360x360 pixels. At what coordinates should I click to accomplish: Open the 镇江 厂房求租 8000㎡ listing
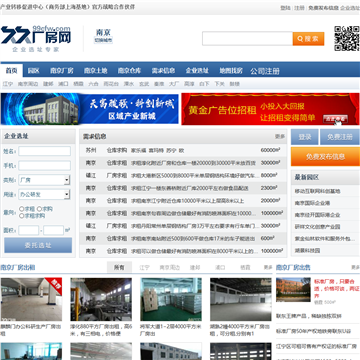pos(183,176)
